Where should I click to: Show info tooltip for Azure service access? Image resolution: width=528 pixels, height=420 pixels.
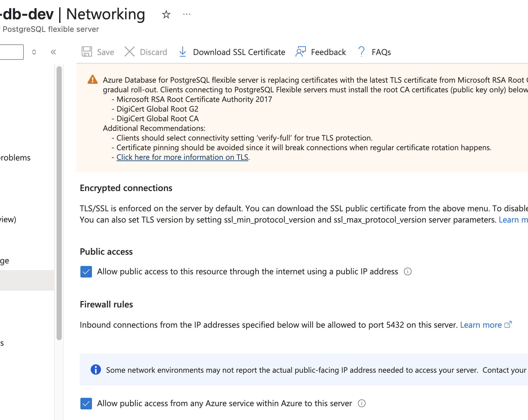click(x=362, y=404)
